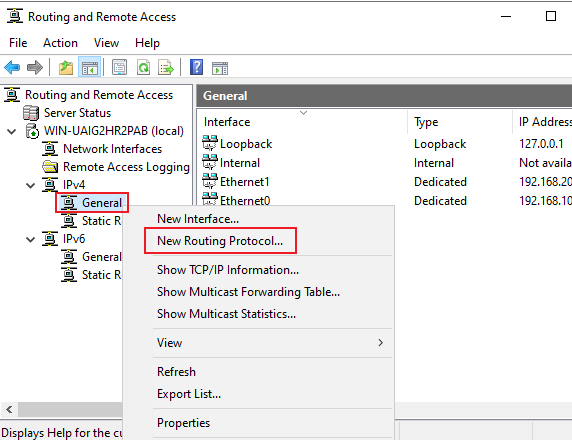Click the Forward arrow toolbar icon

coord(35,68)
